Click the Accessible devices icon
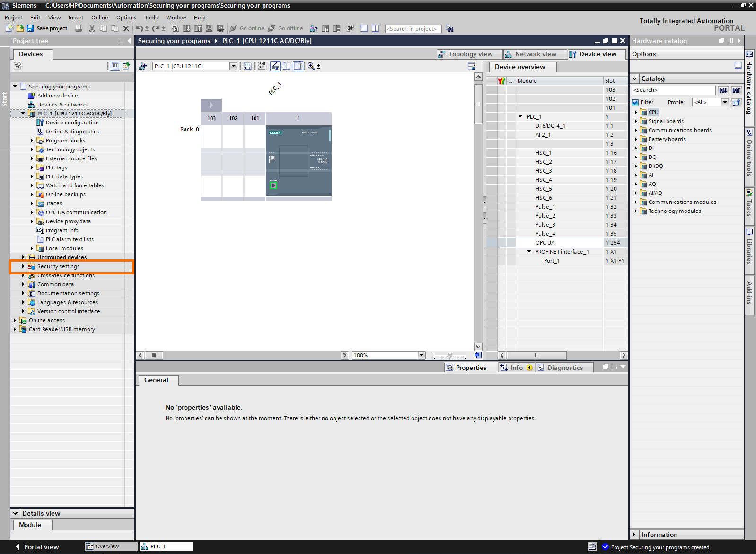756x554 pixels. click(314, 28)
